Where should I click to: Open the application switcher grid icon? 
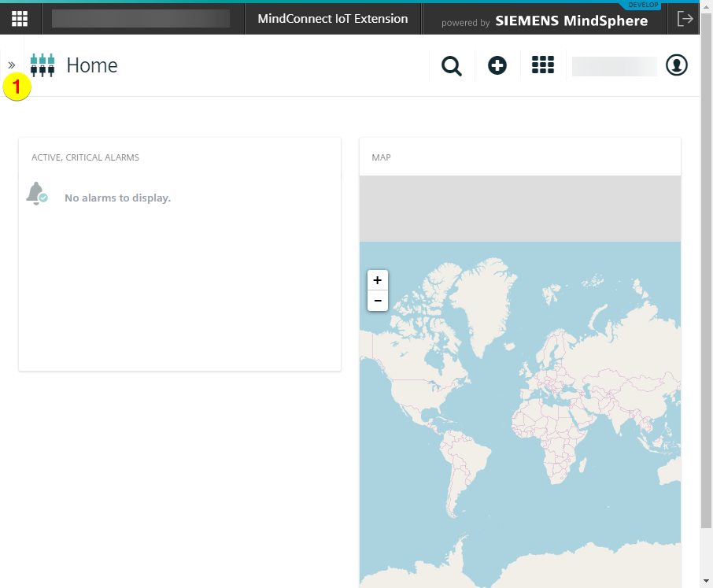[543, 65]
